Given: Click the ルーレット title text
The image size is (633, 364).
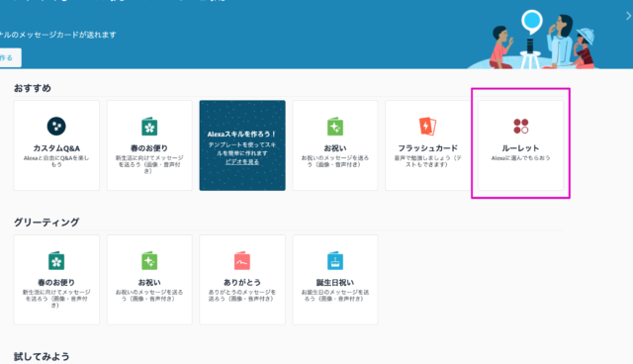Looking at the screenshot, I should (521, 148).
